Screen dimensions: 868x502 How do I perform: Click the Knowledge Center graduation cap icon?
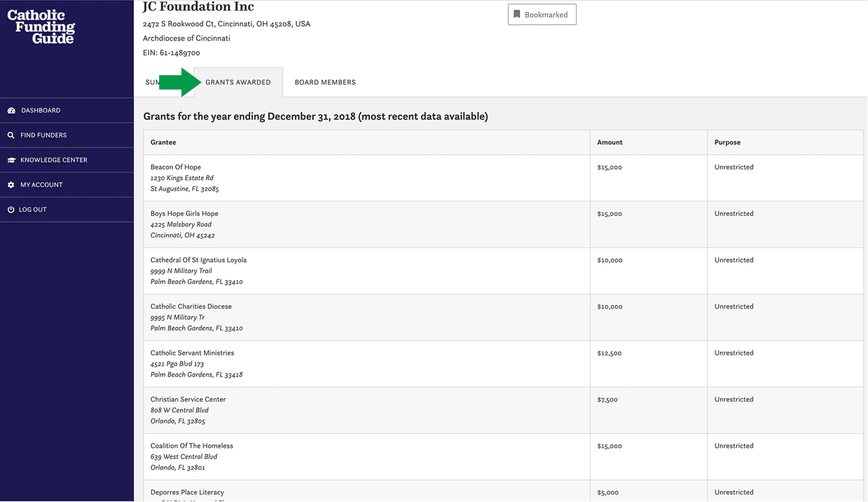[x=11, y=161]
